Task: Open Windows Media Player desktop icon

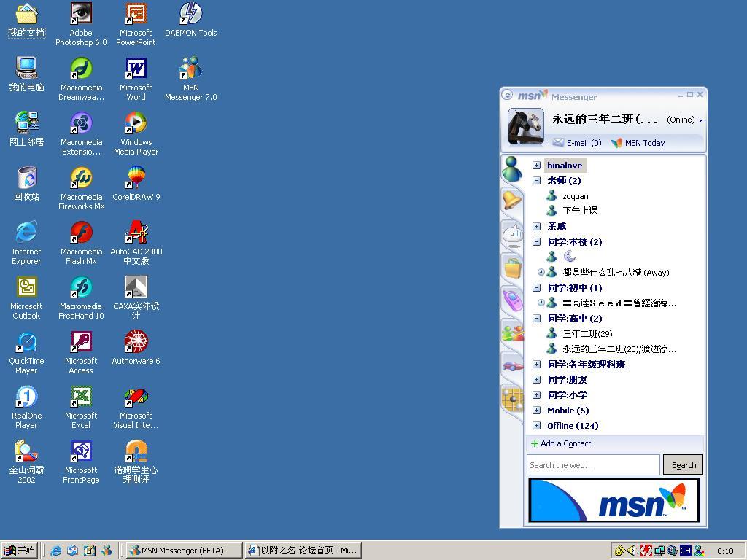Action: click(136, 134)
